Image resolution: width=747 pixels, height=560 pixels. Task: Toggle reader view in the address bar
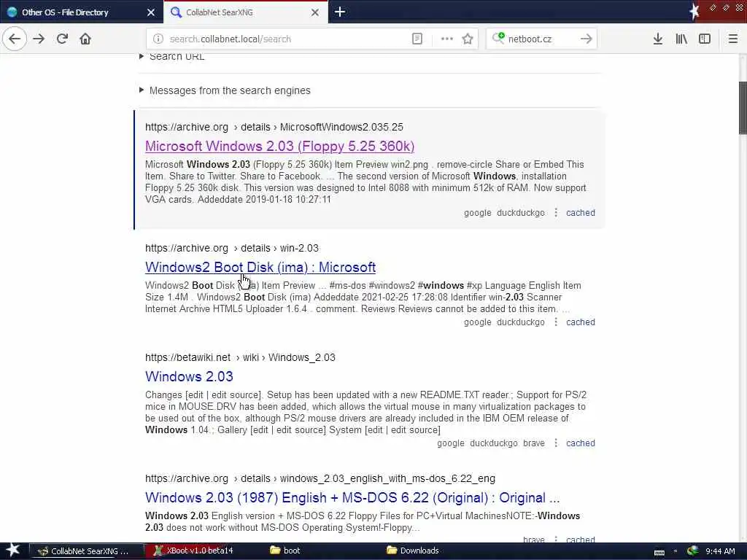click(417, 39)
